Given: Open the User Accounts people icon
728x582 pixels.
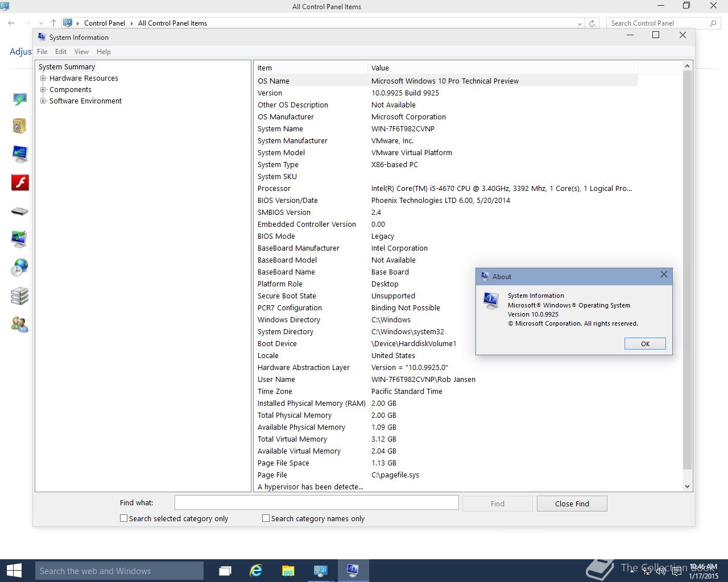Looking at the screenshot, I should click(x=19, y=324).
